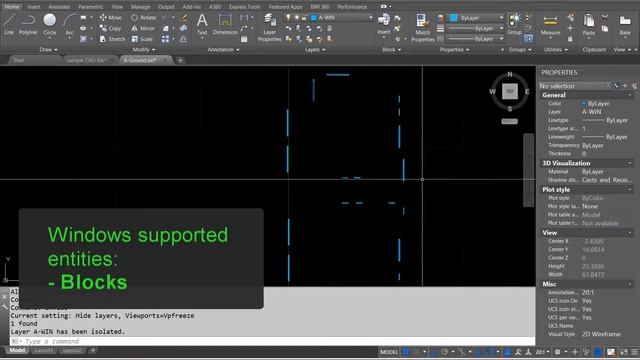Switch to Layout1 tab
Viewport: 640px width, 360px height.
(x=43, y=350)
